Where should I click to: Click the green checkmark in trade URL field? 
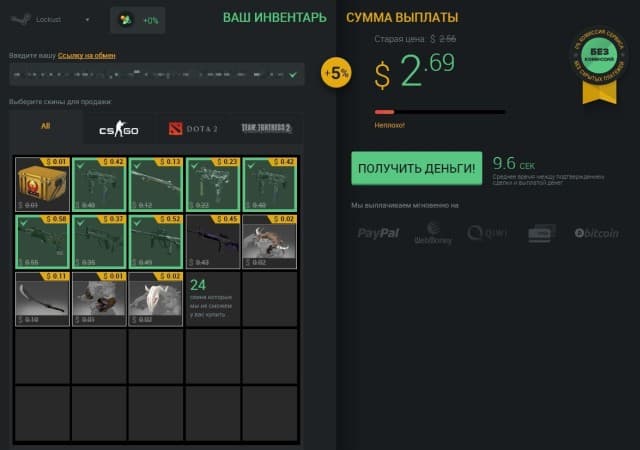coord(293,75)
